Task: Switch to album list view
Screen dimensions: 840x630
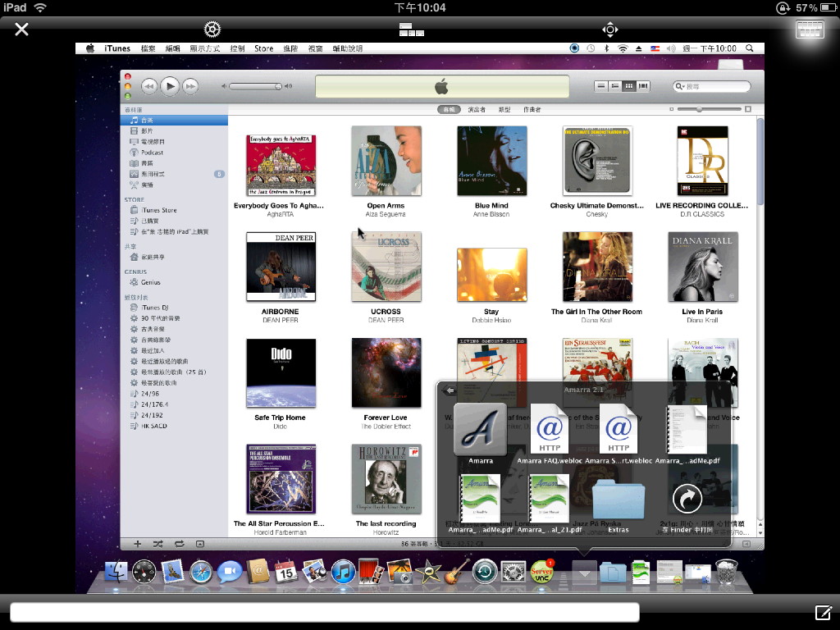Action: pos(615,85)
